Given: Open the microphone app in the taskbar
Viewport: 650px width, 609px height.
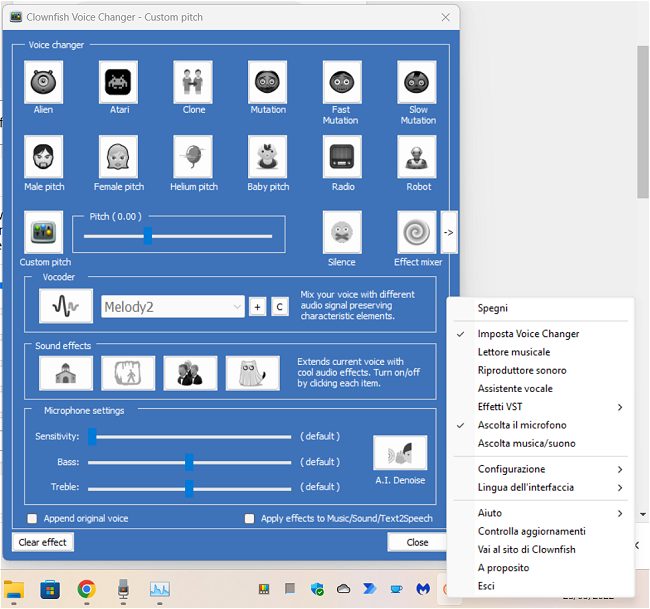Looking at the screenshot, I should click(x=123, y=589).
